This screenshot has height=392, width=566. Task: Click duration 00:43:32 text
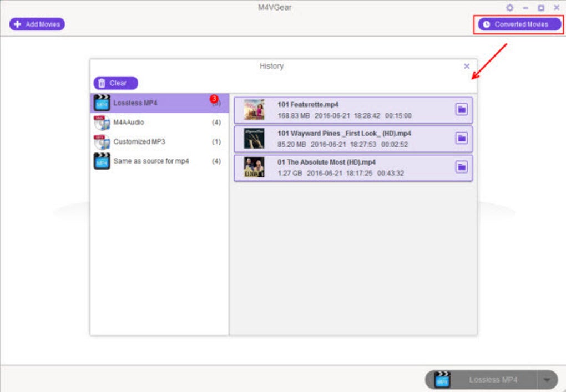pyautogui.click(x=391, y=174)
